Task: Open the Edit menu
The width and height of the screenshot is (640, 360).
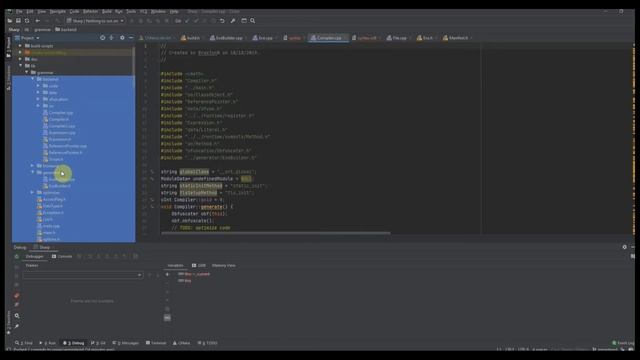Action: [30, 11]
